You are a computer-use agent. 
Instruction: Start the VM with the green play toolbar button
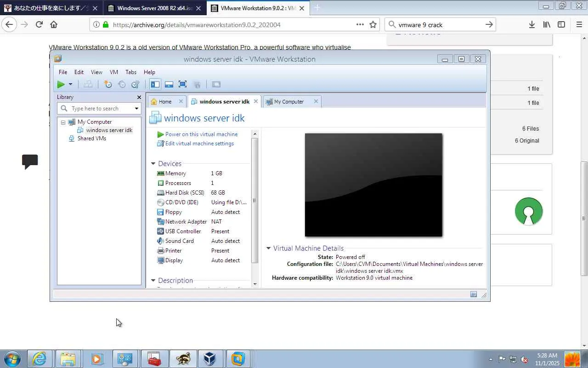tap(61, 84)
